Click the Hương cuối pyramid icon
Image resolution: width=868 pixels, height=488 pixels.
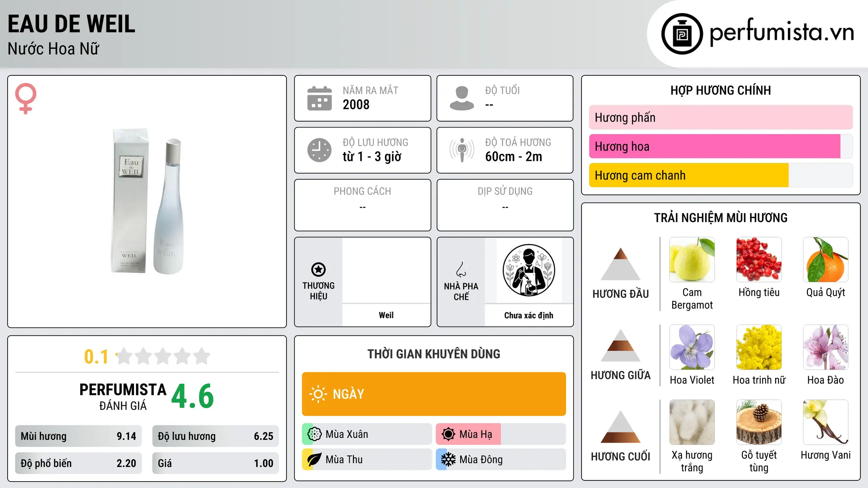pyautogui.click(x=620, y=427)
